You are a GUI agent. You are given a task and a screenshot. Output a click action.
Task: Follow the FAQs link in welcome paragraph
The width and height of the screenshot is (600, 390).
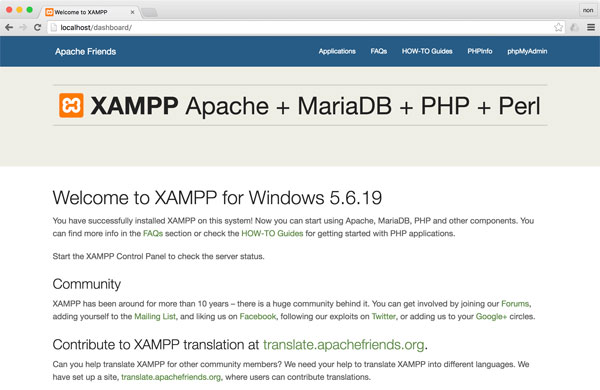[153, 233]
